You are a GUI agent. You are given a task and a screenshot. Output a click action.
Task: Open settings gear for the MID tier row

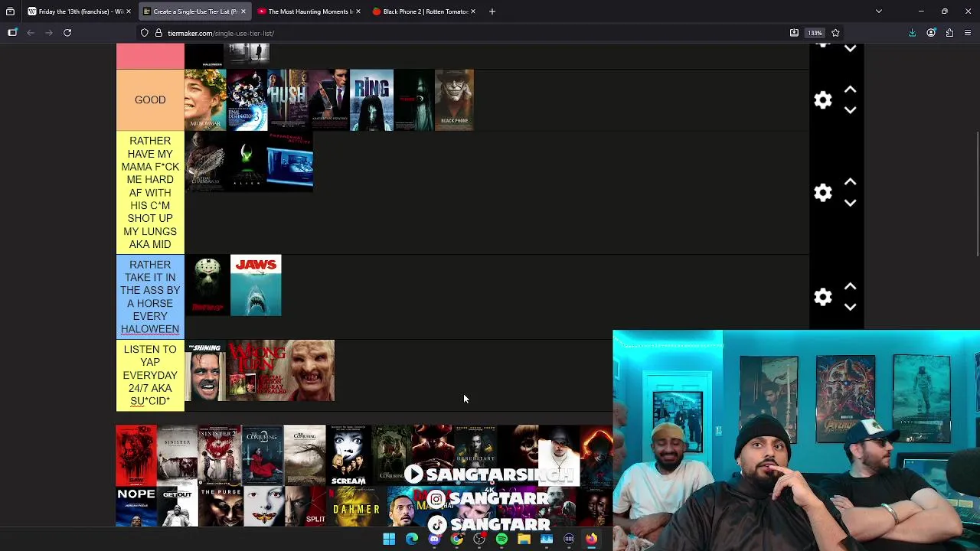(x=823, y=193)
